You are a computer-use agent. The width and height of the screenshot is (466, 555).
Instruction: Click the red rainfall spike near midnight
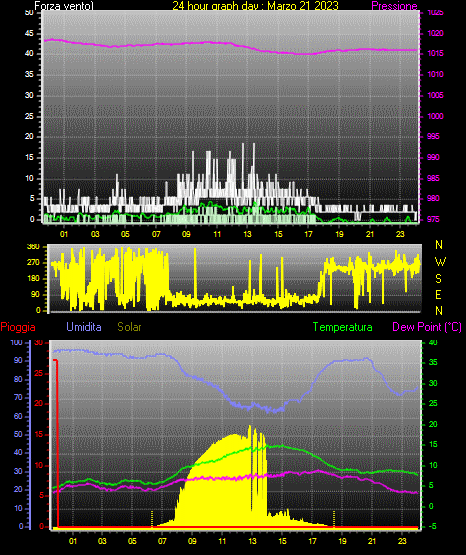(x=57, y=442)
